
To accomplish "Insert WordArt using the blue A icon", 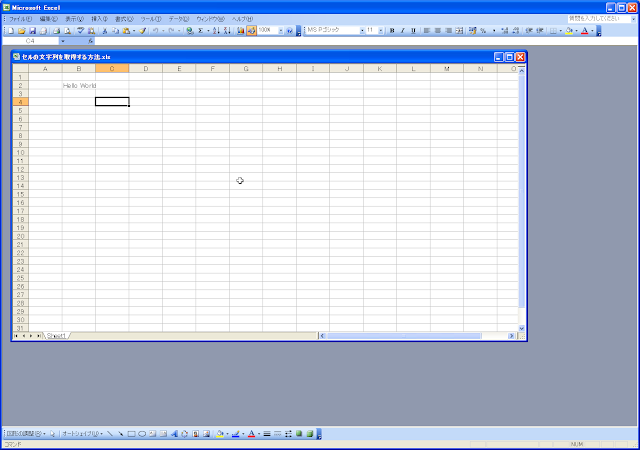I will 174,434.
